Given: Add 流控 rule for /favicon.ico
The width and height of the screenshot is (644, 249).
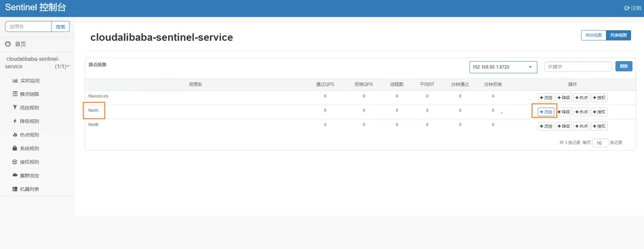Looking at the screenshot, I should coord(546,98).
